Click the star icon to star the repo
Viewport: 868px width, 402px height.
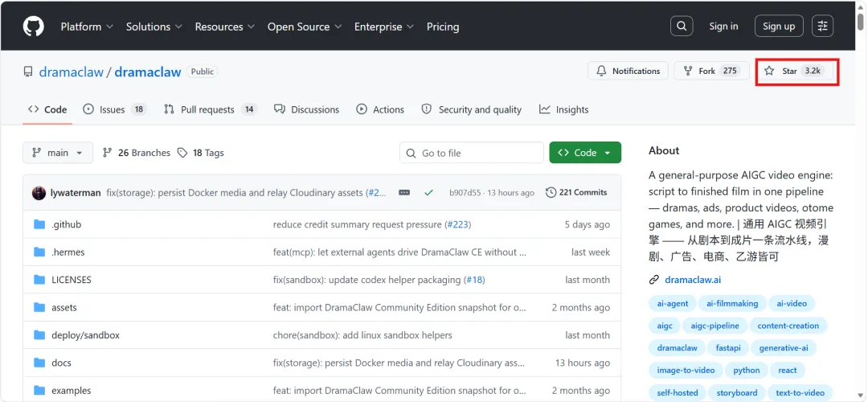769,71
